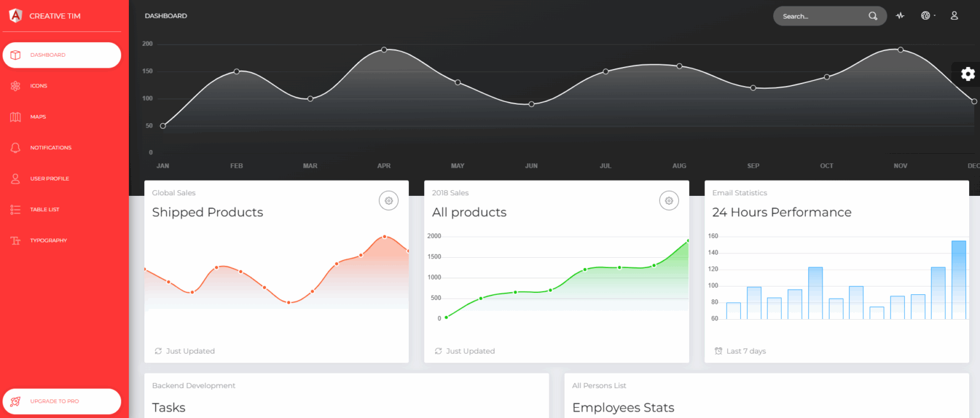This screenshot has height=418, width=980.
Task: Click the account user icon in navbar
Action: pyautogui.click(x=954, y=16)
